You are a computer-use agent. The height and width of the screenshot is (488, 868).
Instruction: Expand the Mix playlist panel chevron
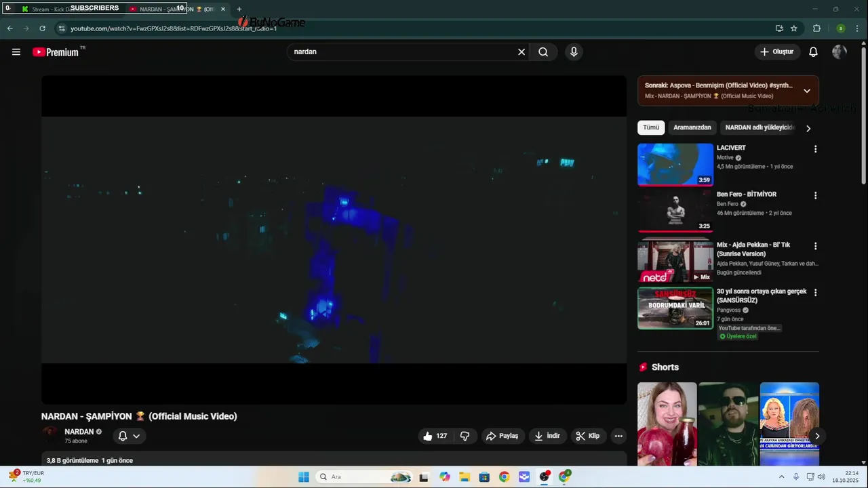pos(807,91)
